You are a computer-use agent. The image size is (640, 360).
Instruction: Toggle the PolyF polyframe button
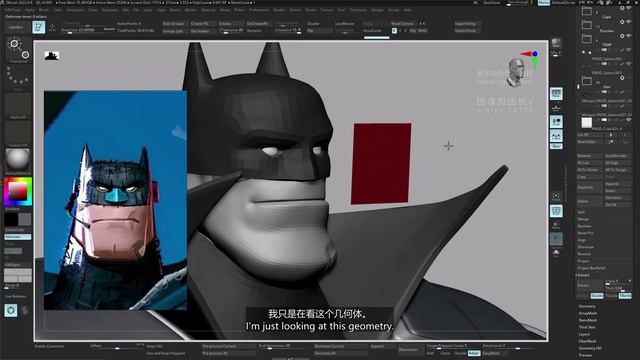tap(556, 211)
